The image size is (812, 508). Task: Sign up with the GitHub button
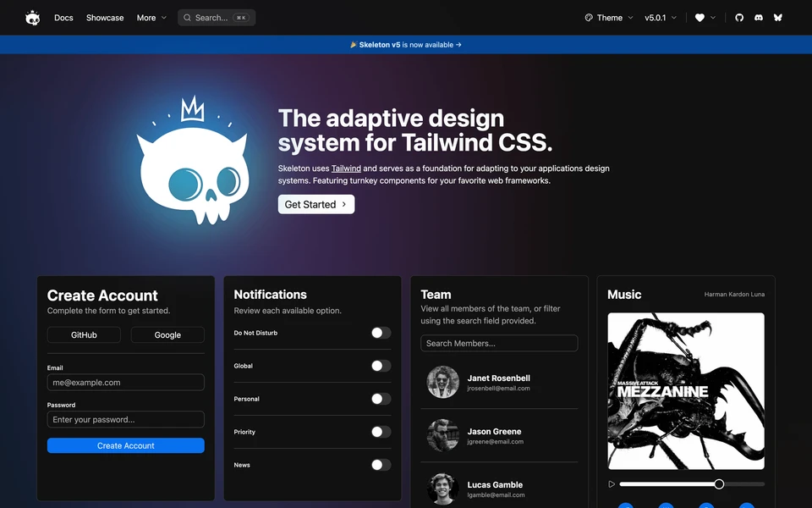coord(84,335)
